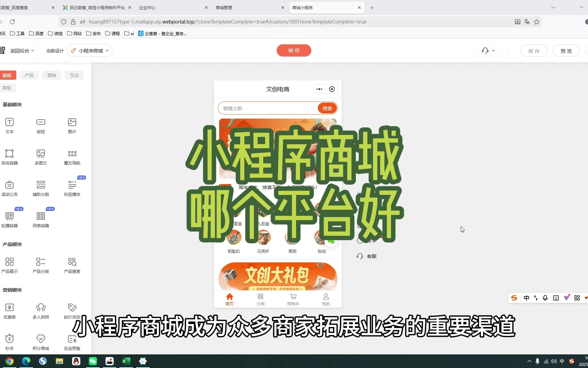
Task: Click the mini-program capsule more-options dots
Action: pyautogui.click(x=319, y=89)
